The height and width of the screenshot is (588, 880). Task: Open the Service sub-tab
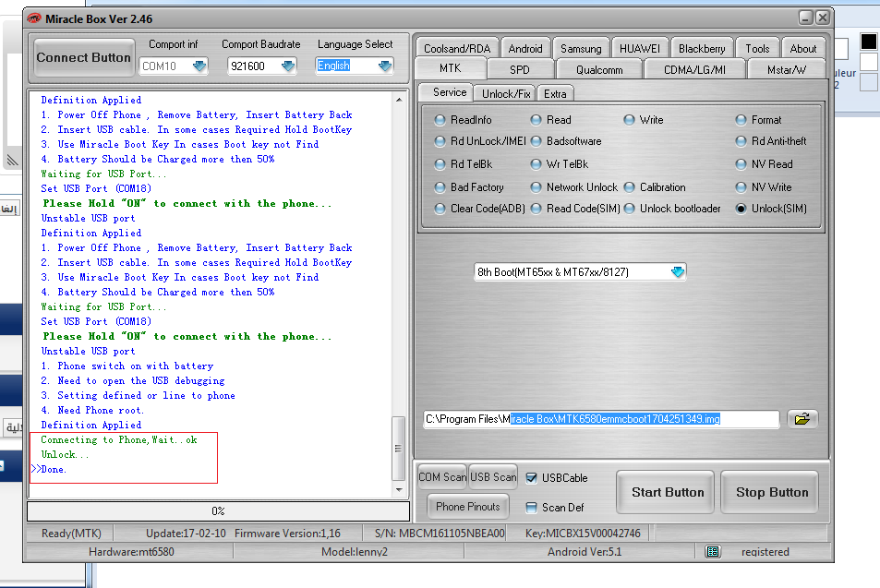pyautogui.click(x=449, y=92)
